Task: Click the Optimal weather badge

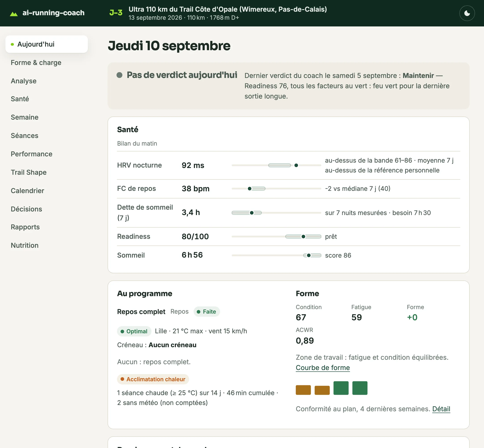Action: coord(134,331)
